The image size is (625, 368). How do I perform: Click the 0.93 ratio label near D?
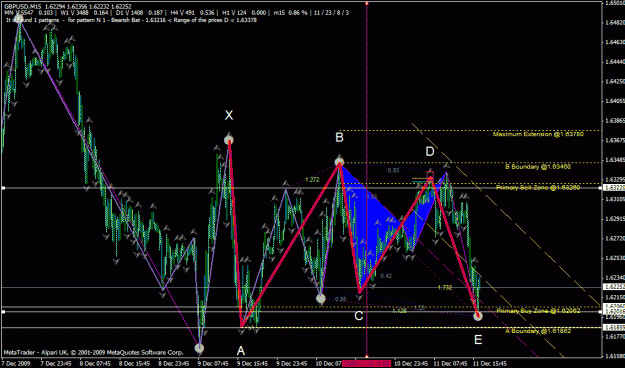point(393,171)
